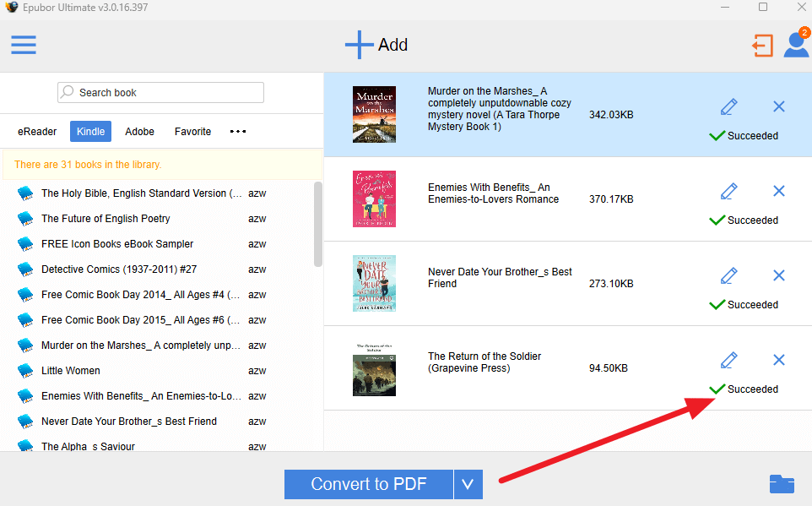Click the user account icon
The image size is (812, 506).
coord(795,45)
